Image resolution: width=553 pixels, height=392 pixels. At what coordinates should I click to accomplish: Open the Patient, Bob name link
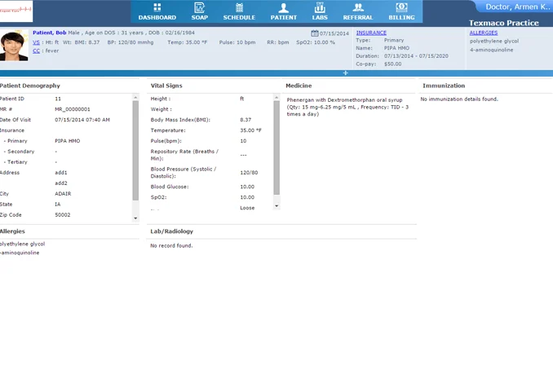[x=50, y=33]
